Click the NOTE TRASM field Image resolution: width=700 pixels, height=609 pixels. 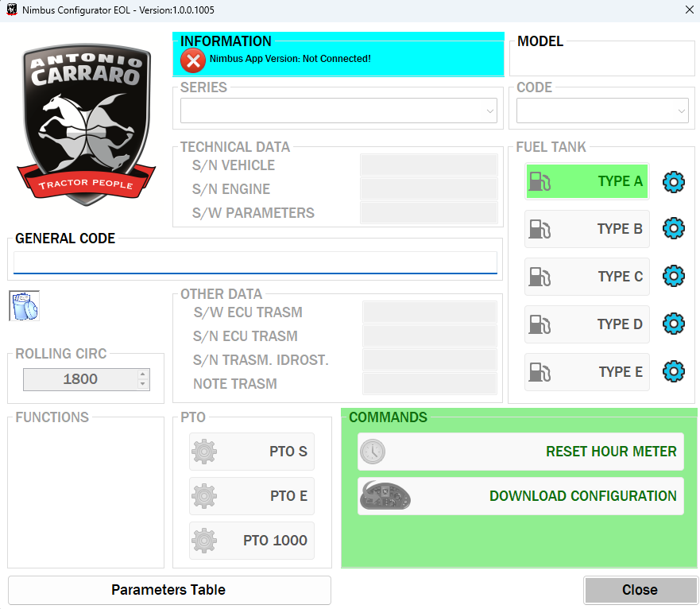[x=430, y=384]
